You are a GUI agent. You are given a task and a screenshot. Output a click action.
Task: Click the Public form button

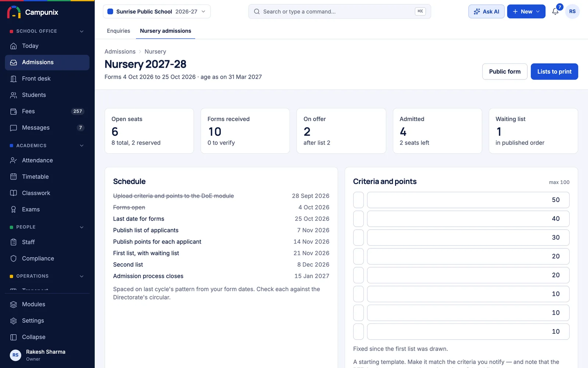click(x=505, y=71)
